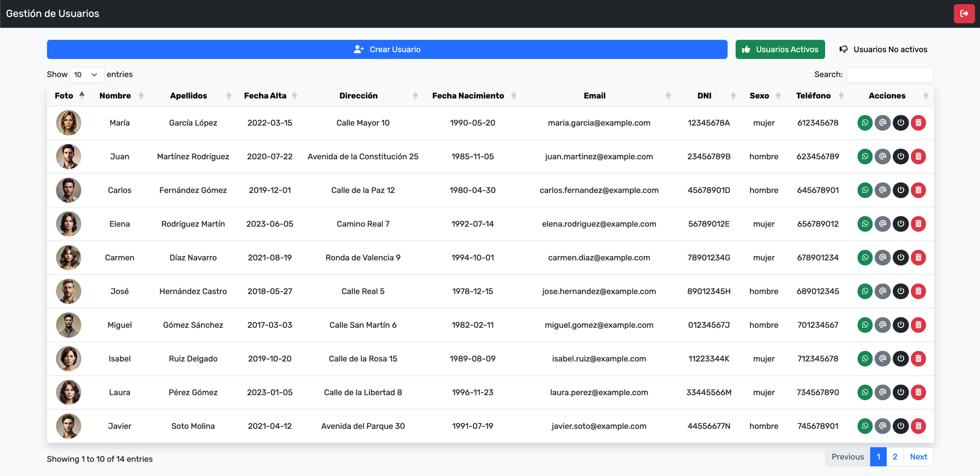The width and height of the screenshot is (980, 476).
Task: Click the Crear Usuario button
Action: 387,50
